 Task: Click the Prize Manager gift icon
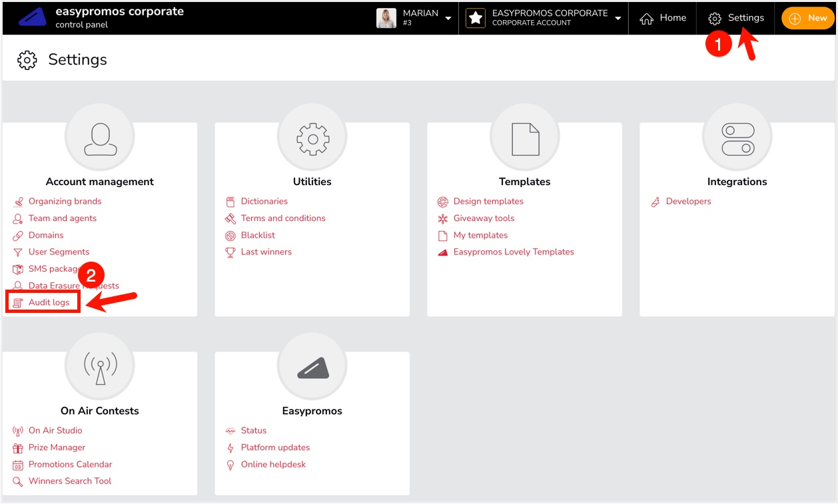click(x=18, y=448)
